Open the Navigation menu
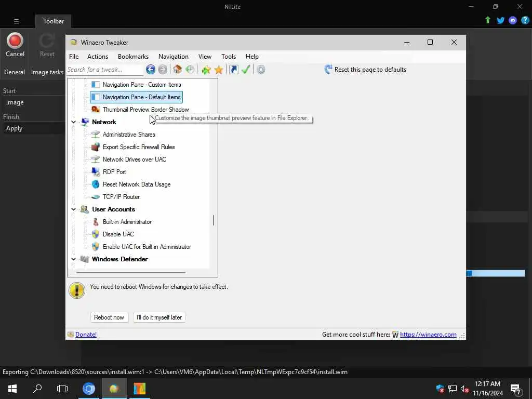The width and height of the screenshot is (532, 399). coord(174,57)
